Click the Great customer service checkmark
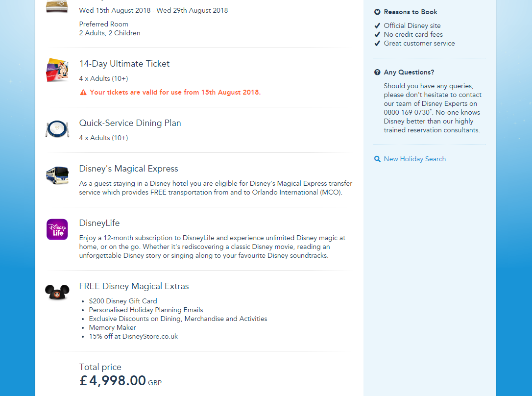Viewport: 532px width, 396px height. point(377,43)
